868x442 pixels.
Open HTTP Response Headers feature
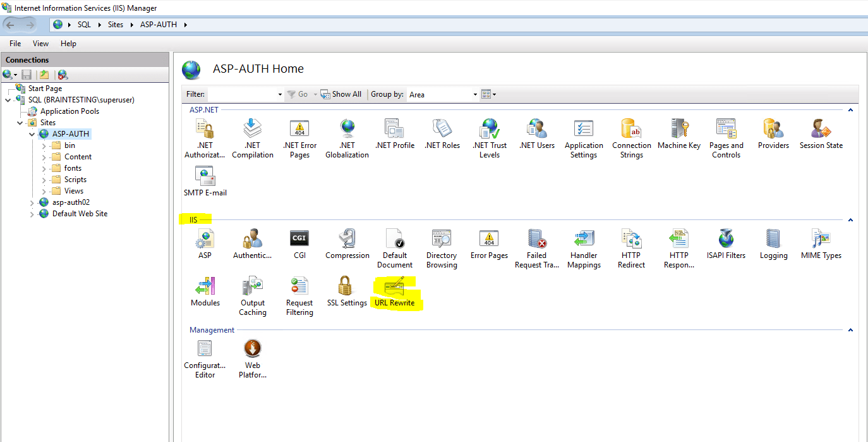679,249
